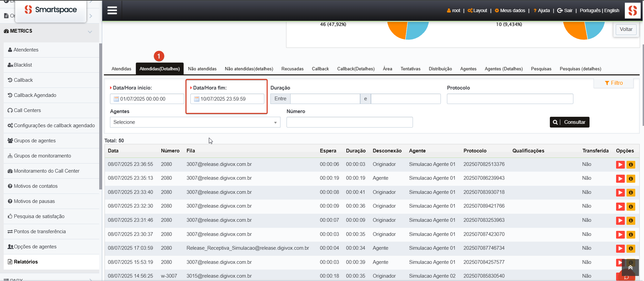
Task: Click the first Duração Entre field
Action: tap(325, 99)
